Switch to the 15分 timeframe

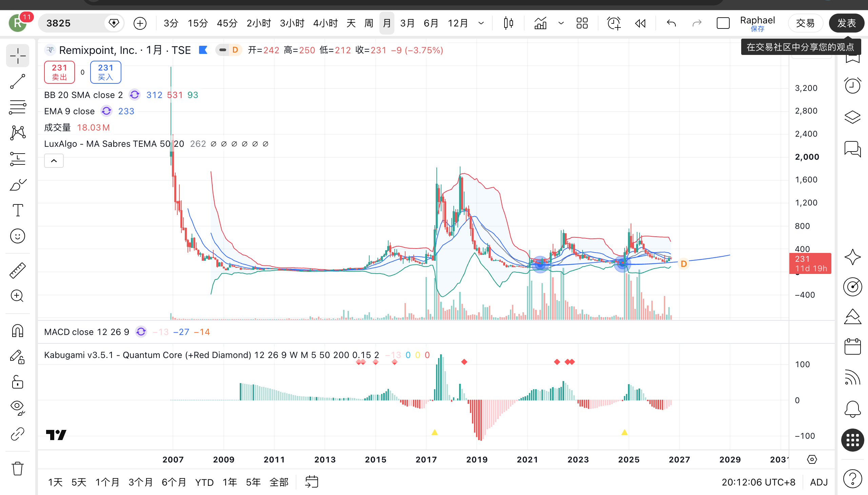pyautogui.click(x=198, y=23)
